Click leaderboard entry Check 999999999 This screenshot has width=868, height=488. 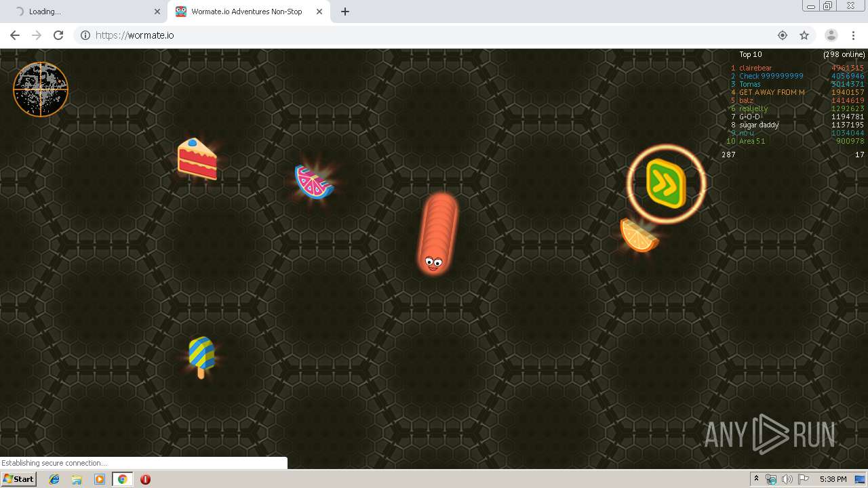click(x=771, y=76)
